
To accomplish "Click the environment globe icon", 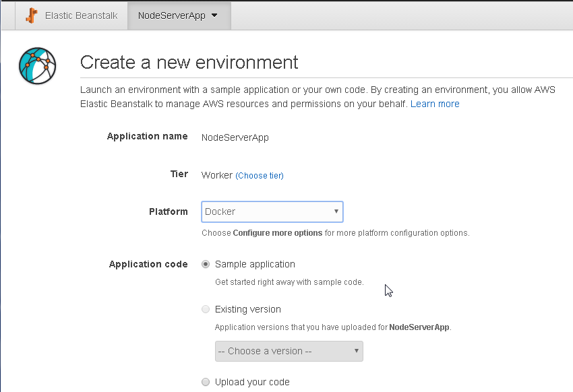I will pyautogui.click(x=37, y=66).
